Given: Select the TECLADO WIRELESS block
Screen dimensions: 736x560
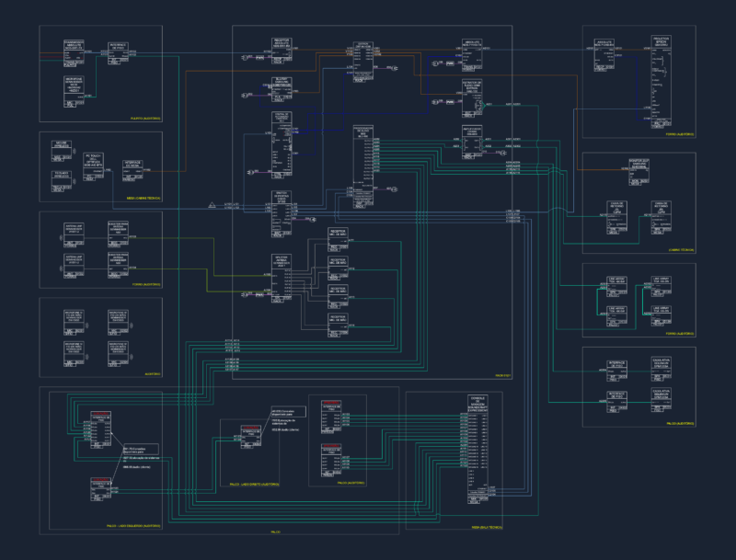Looking at the screenshot, I should coord(61,181).
